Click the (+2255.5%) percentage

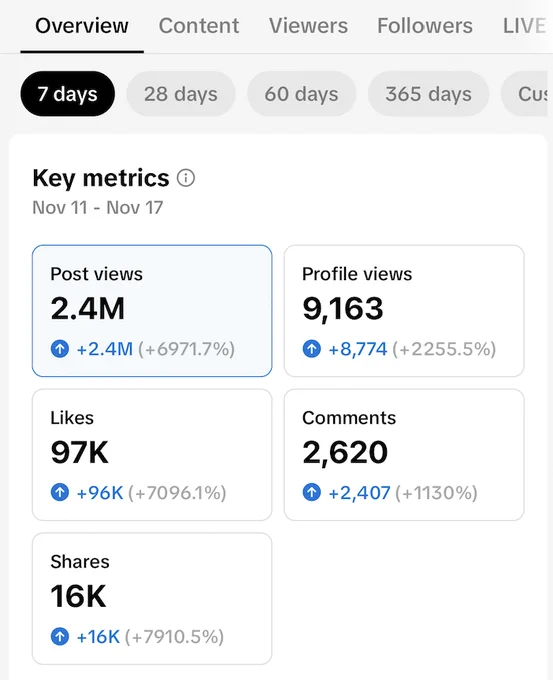[444, 349]
